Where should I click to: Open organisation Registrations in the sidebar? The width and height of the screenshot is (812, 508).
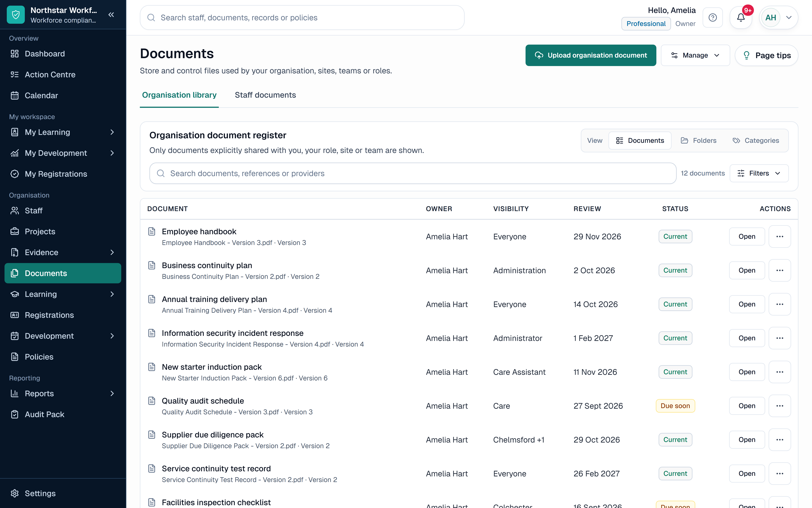point(63,315)
